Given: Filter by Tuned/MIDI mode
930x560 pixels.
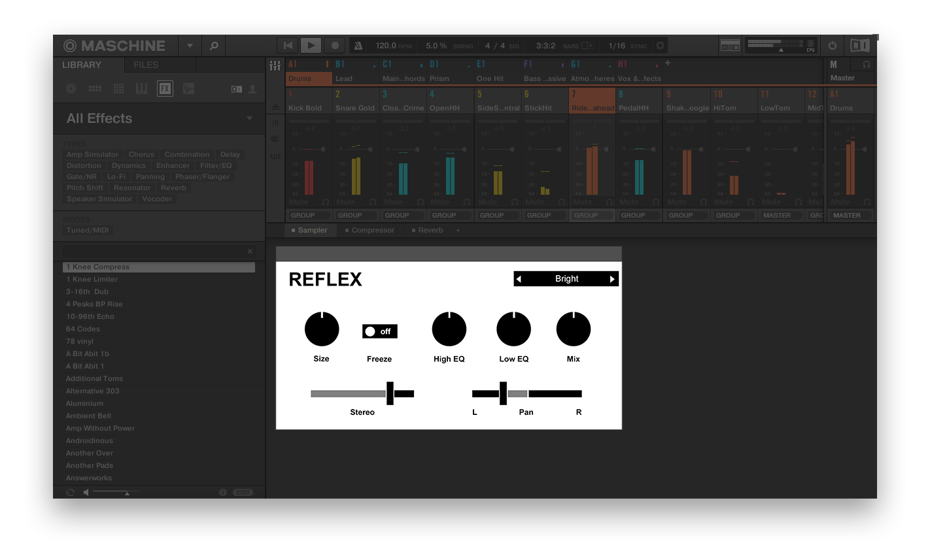Looking at the screenshot, I should [x=88, y=231].
